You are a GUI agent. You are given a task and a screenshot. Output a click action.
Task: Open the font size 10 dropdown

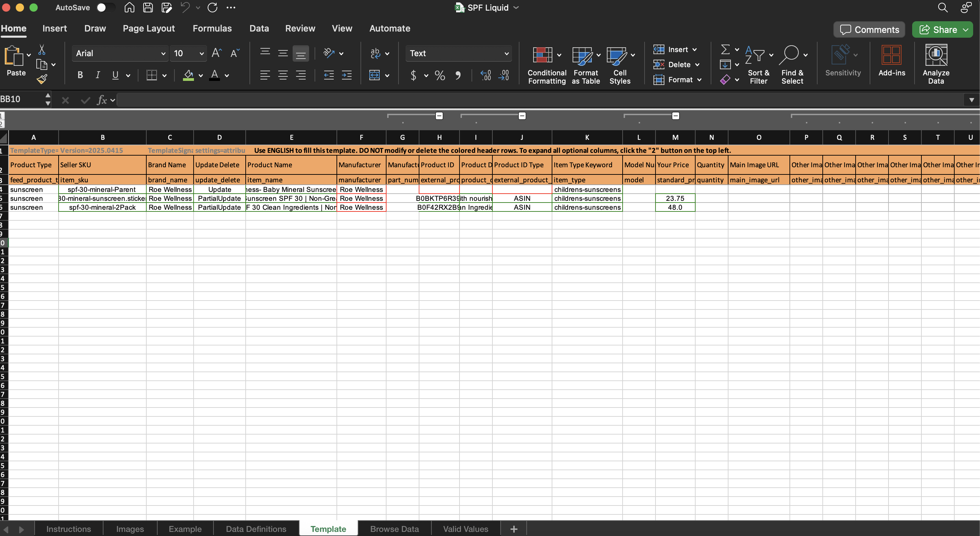pos(202,54)
